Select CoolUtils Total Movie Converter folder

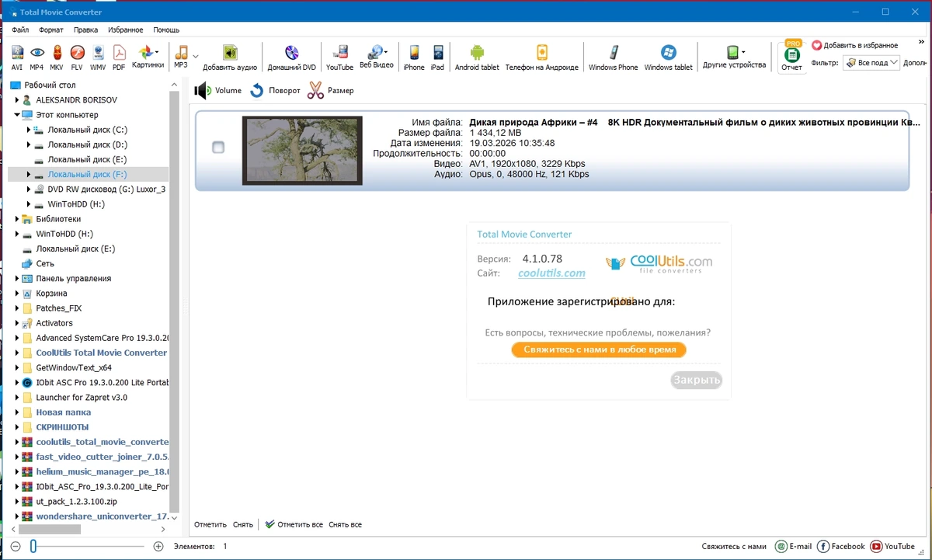click(x=102, y=353)
